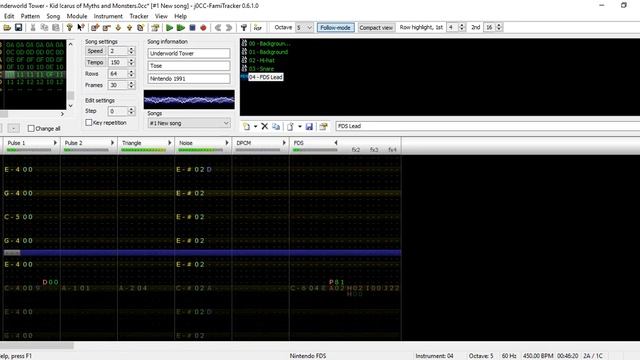Click the What's This help cursor icon
This screenshot has height=360, width=640.
click(x=81, y=28)
